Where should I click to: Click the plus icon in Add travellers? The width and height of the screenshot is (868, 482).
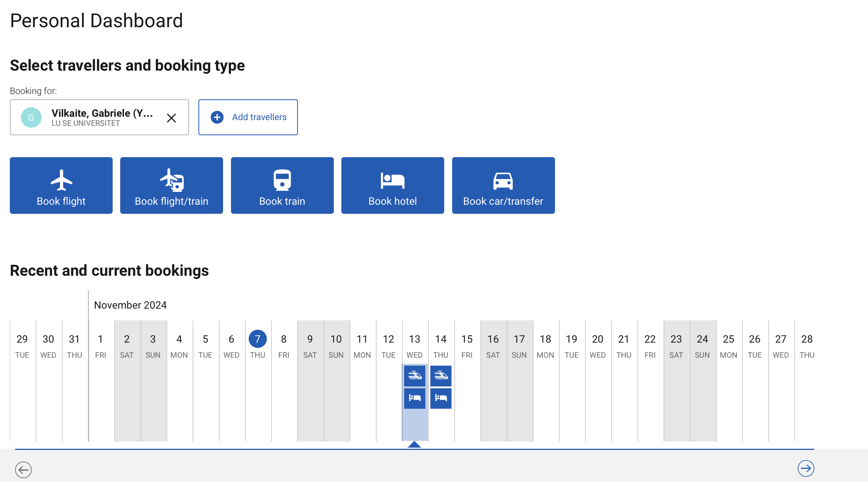point(217,117)
